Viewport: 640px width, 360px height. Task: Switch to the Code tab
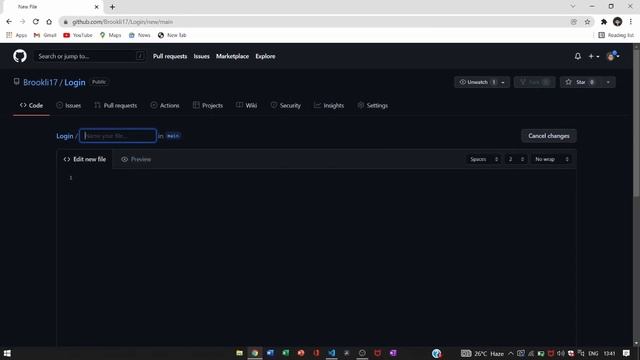pyautogui.click(x=31, y=105)
